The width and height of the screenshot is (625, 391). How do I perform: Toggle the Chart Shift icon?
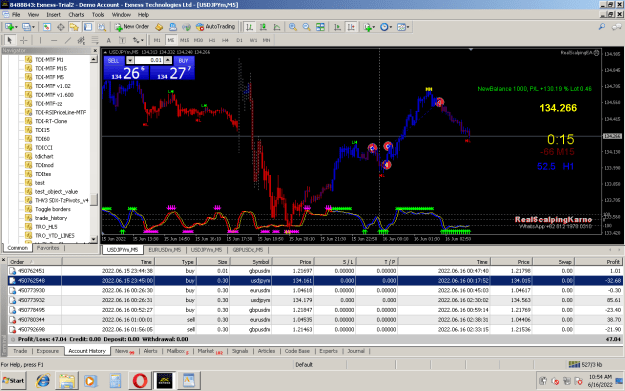(351, 27)
